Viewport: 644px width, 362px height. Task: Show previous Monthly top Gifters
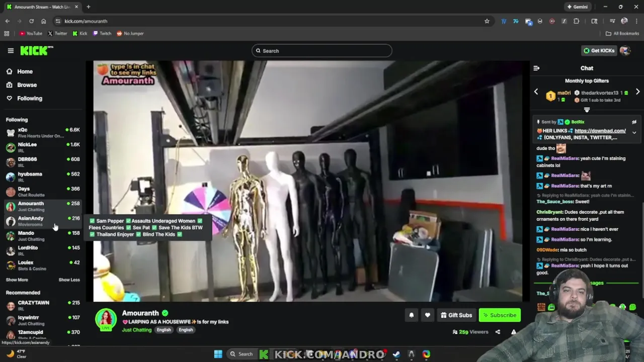pos(536,92)
